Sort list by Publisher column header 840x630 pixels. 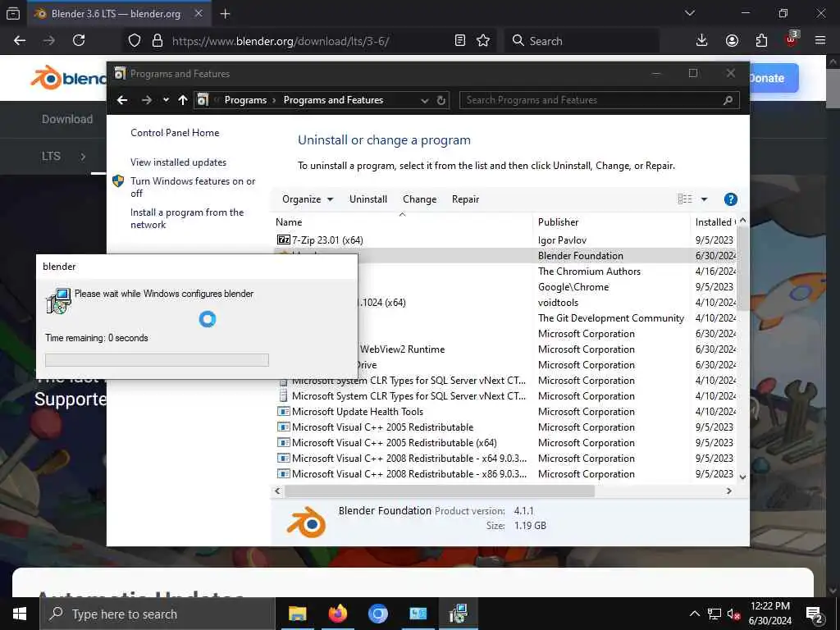[612, 221]
